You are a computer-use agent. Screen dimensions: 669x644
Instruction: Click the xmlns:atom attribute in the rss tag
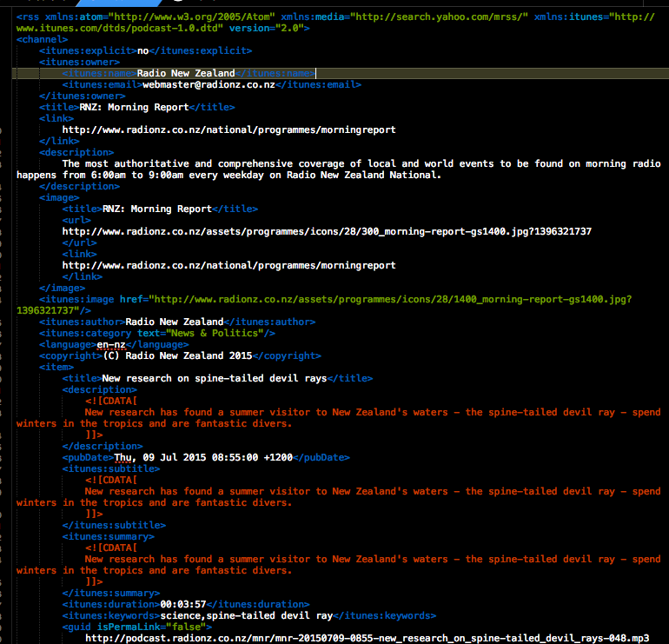[x=160, y=17]
